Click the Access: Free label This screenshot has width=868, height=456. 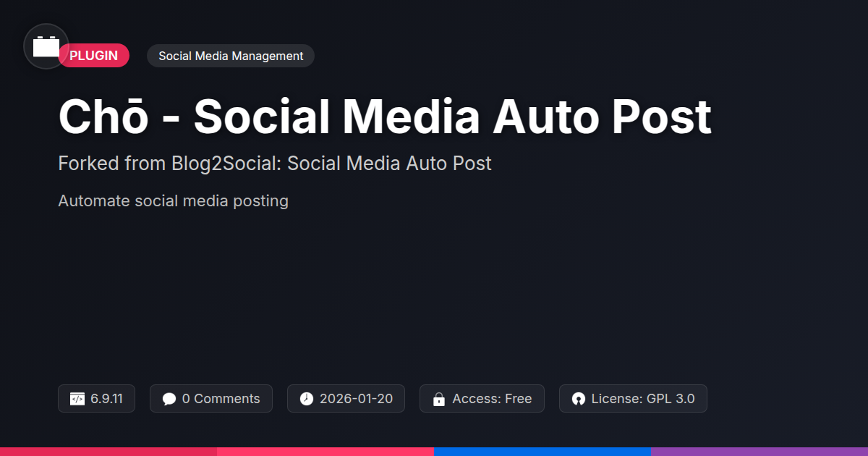pos(492,399)
